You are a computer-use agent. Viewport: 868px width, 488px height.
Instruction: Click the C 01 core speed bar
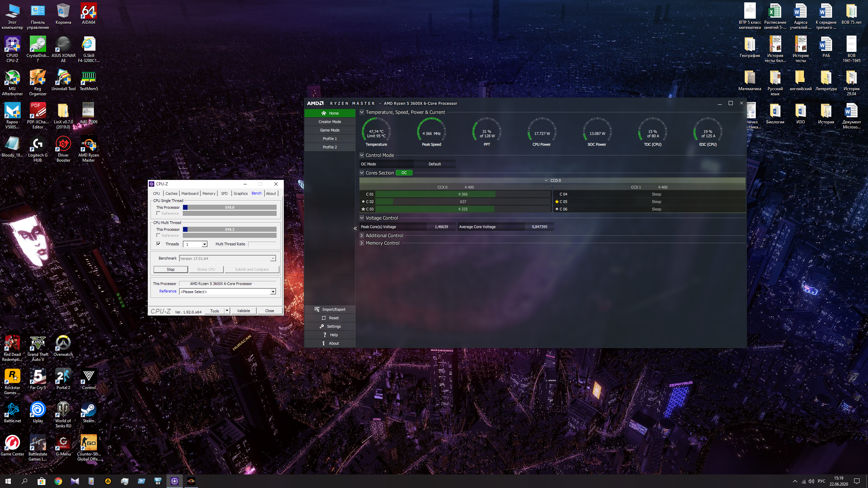pos(462,194)
